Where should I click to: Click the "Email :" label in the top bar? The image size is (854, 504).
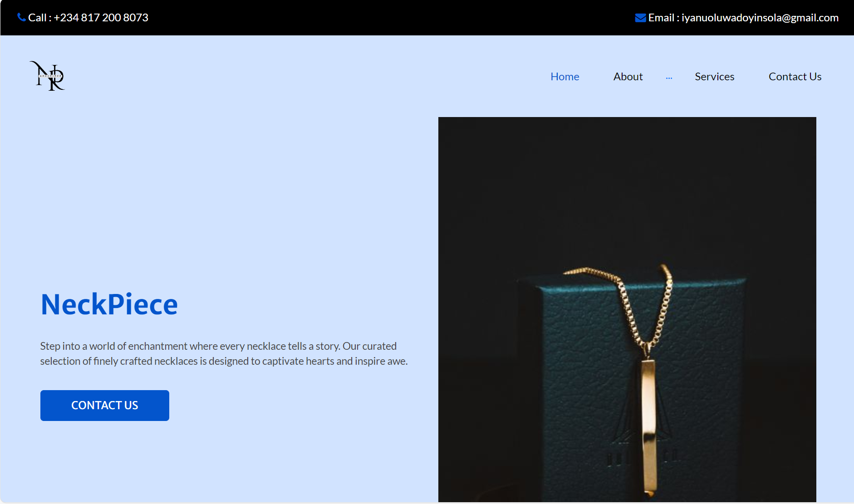pyautogui.click(x=663, y=18)
